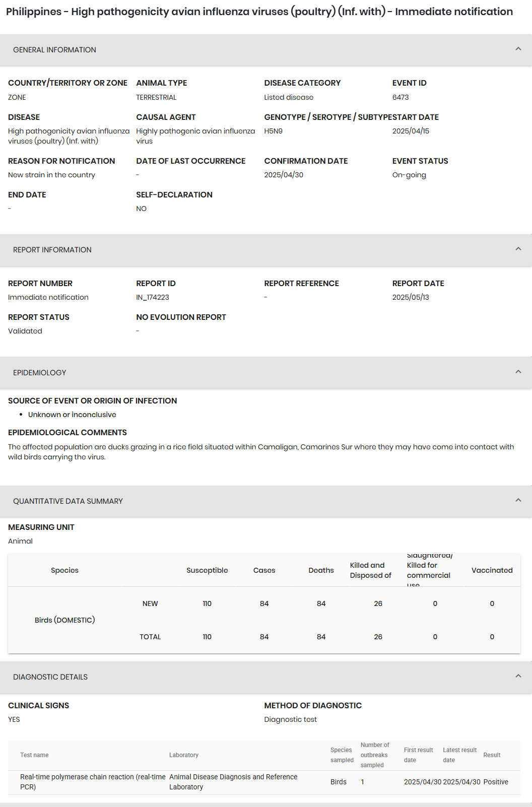The width and height of the screenshot is (532, 807).
Task: Click the event ID value 6473
Action: pyautogui.click(x=401, y=97)
